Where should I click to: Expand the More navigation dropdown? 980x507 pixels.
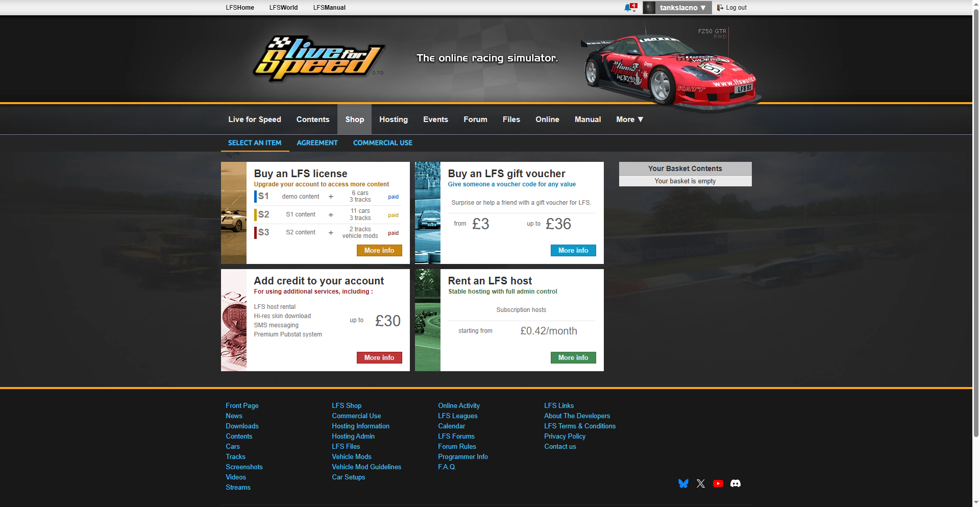tap(629, 119)
